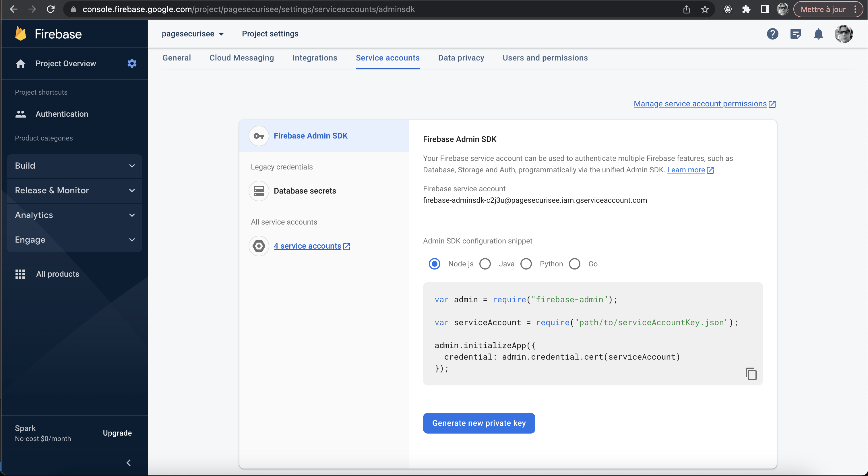Viewport: 868px width, 476px height.
Task: Toggle the Chrome side panel icon
Action: coord(765,9)
